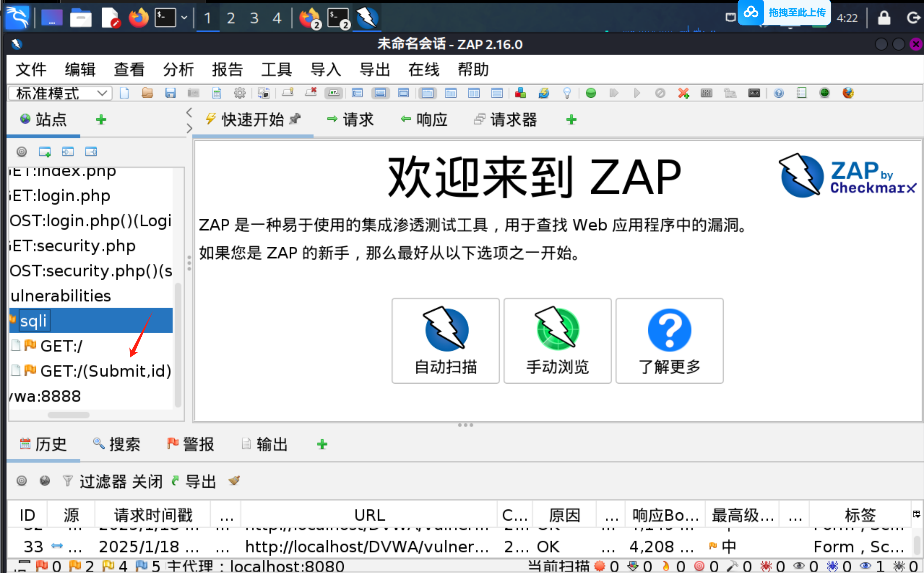The height and width of the screenshot is (573, 924).
Task: Toggle the show tab names and icons button
Action: pos(334,93)
